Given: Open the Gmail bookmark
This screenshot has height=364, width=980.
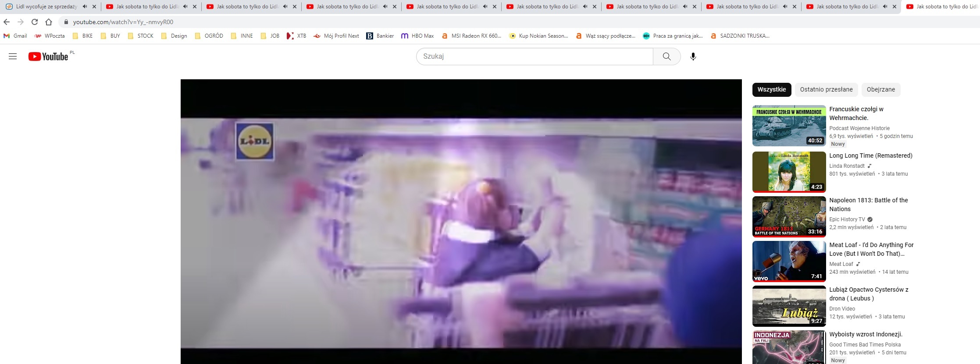Looking at the screenshot, I should [15, 36].
